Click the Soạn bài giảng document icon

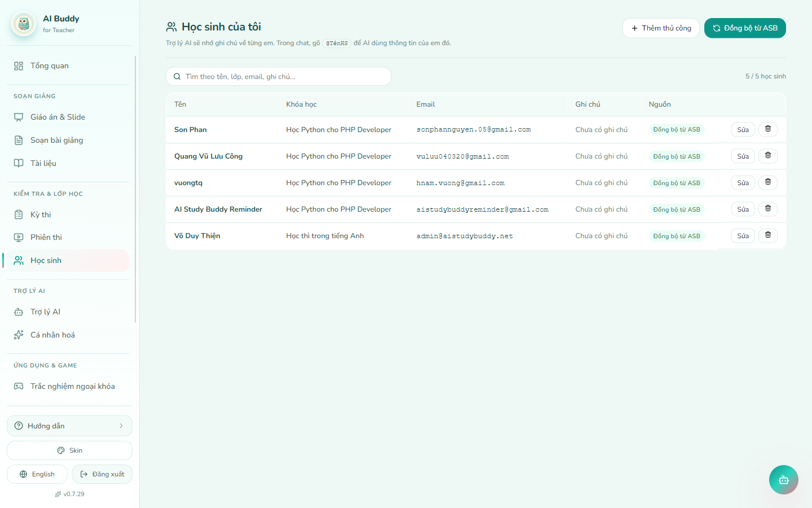(x=19, y=141)
